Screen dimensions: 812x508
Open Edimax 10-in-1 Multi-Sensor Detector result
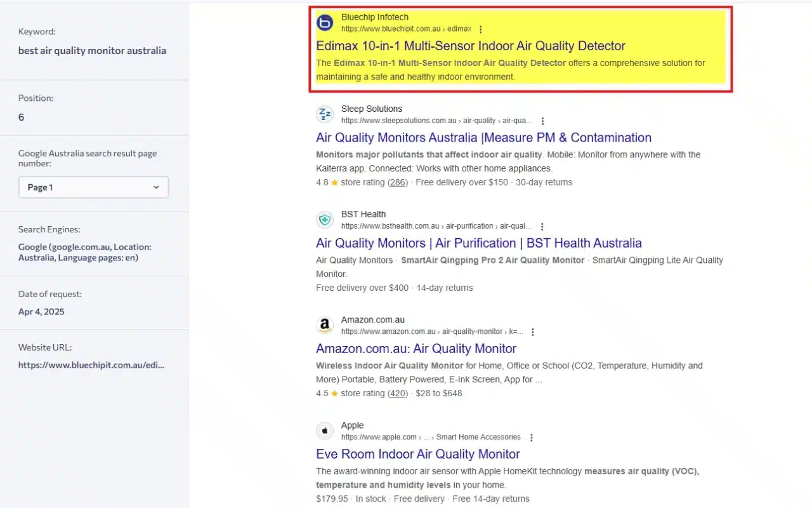point(471,46)
